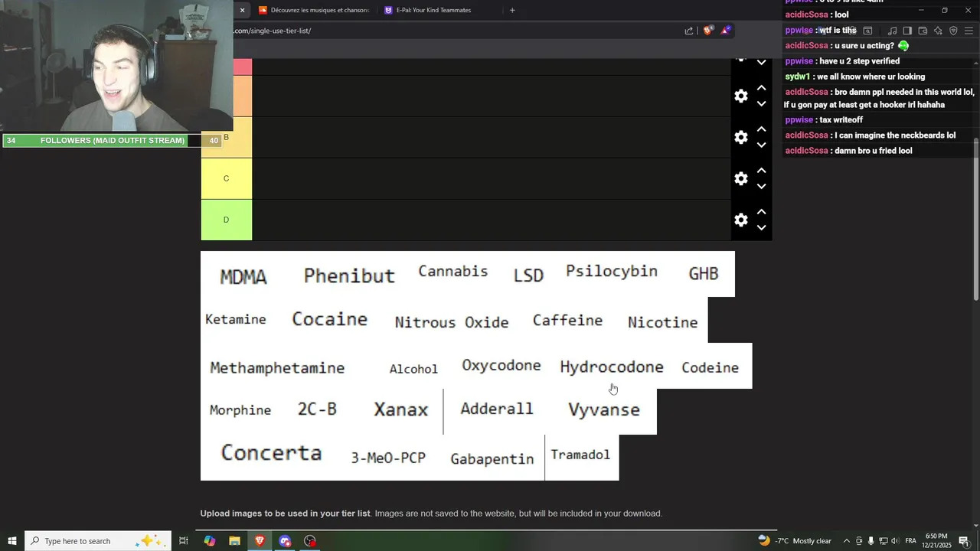Toggle the browser sidebar panel icon
This screenshot has height=551, width=980.
[x=907, y=31]
